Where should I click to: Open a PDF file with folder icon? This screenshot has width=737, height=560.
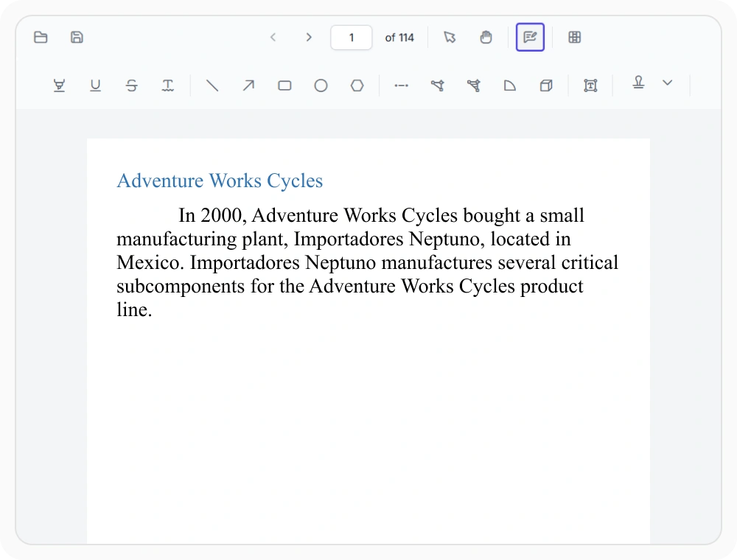pos(41,37)
